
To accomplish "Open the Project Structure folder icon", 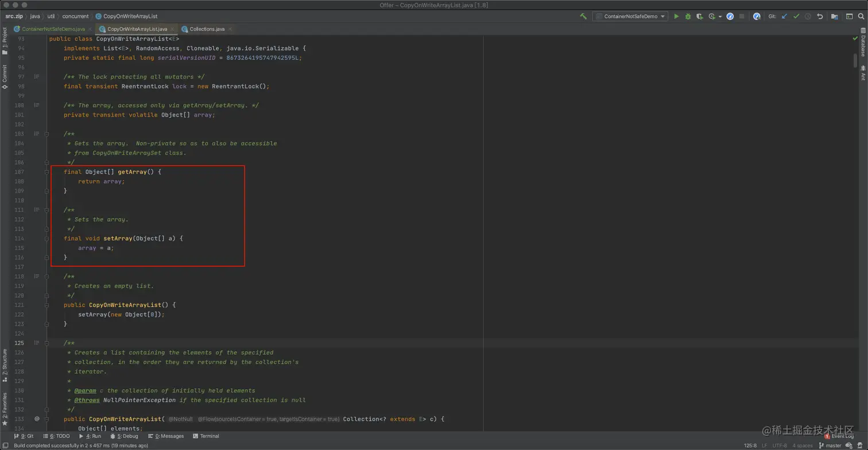I will tap(835, 16).
